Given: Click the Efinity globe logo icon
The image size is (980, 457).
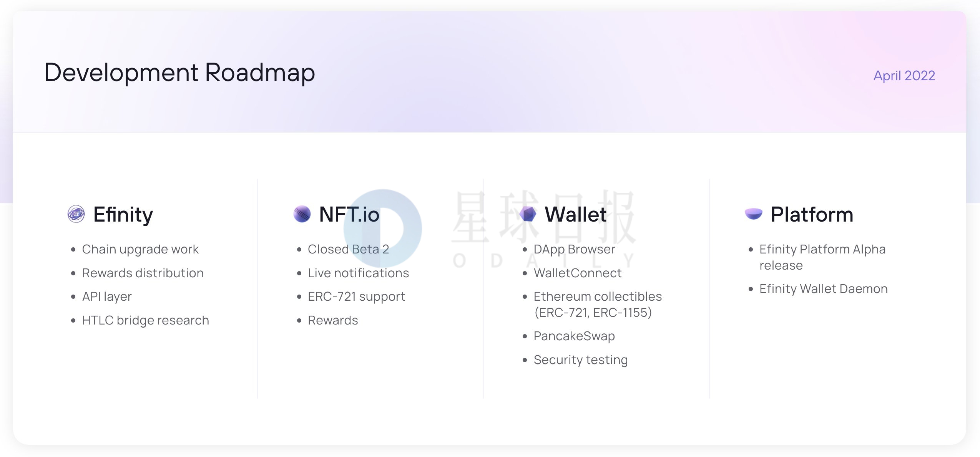Looking at the screenshot, I should pyautogui.click(x=76, y=214).
